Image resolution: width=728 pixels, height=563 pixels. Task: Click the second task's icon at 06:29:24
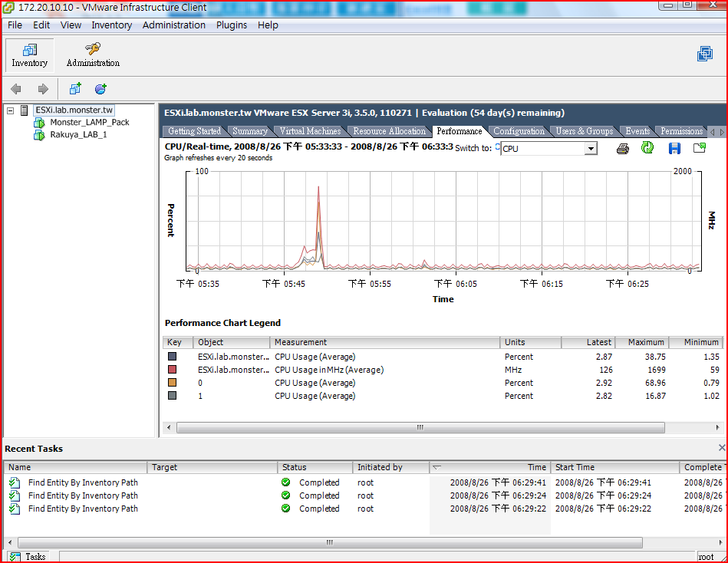(x=15, y=496)
